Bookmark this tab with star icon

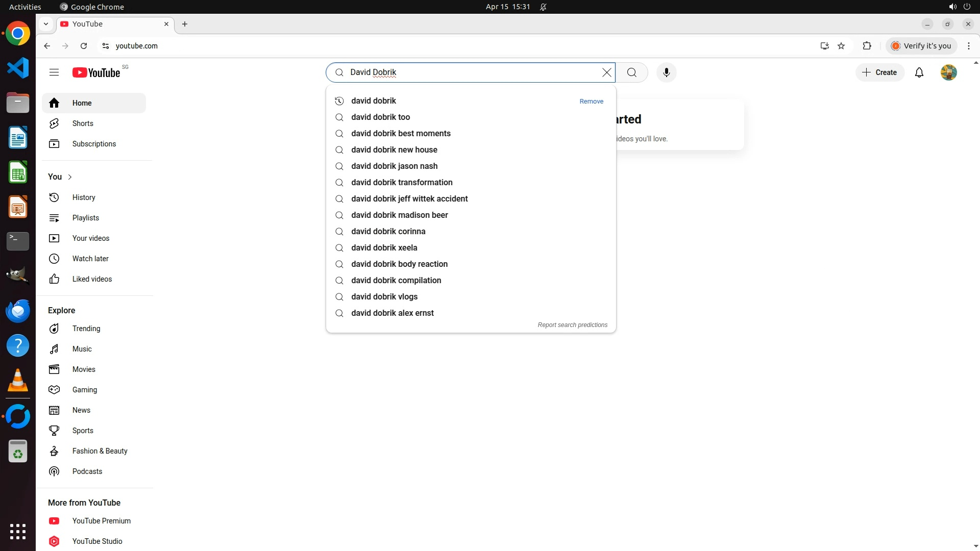point(841,46)
